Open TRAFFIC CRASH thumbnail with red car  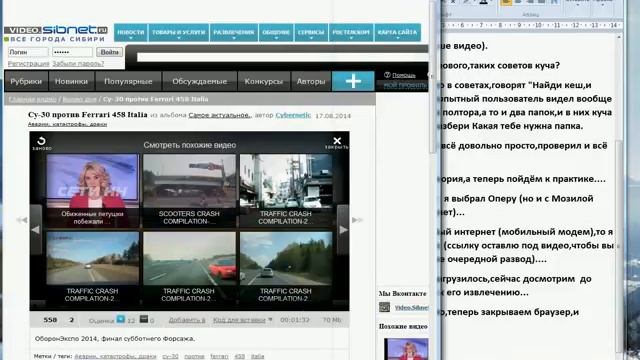189,267
